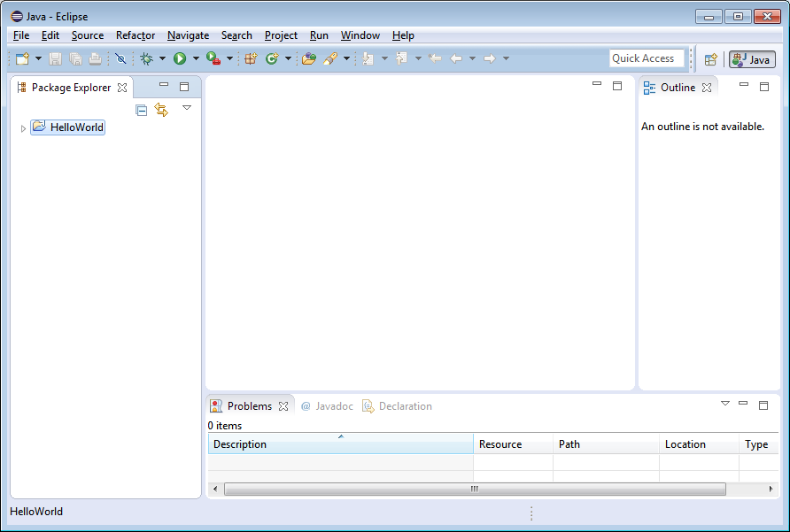Minimize the Outline view
790x532 pixels.
click(744, 85)
